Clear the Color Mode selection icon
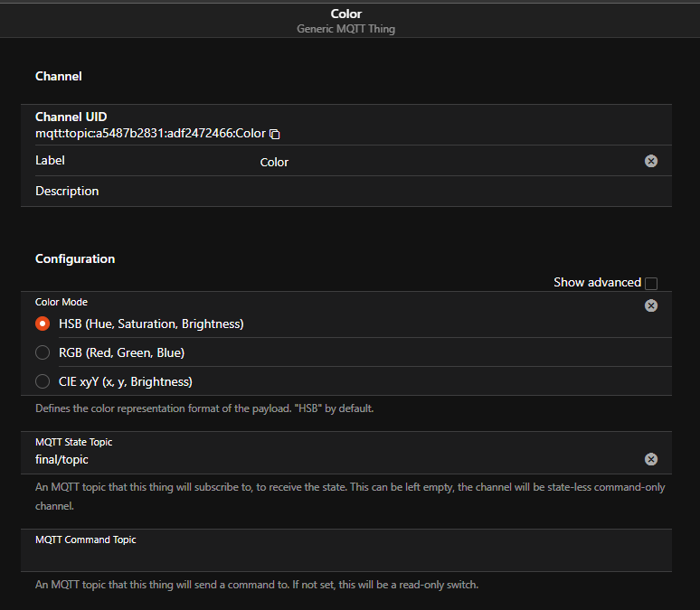Screen dimensions: 700x610 [x=651, y=305]
